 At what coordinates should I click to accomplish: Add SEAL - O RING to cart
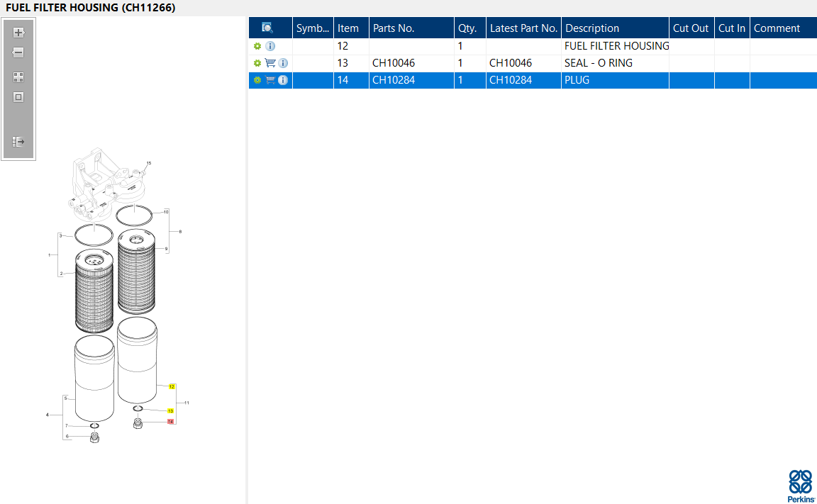point(270,63)
